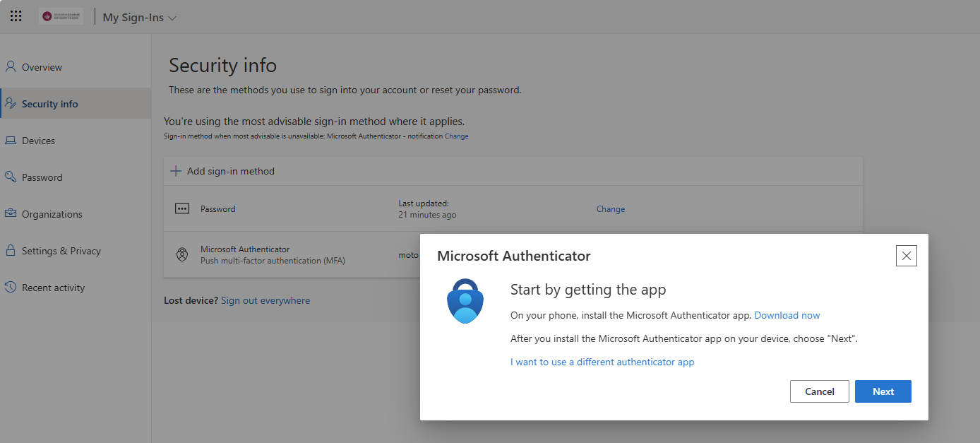This screenshot has width=980, height=443.
Task: Click the plus icon to add sign-in method
Action: pos(176,171)
